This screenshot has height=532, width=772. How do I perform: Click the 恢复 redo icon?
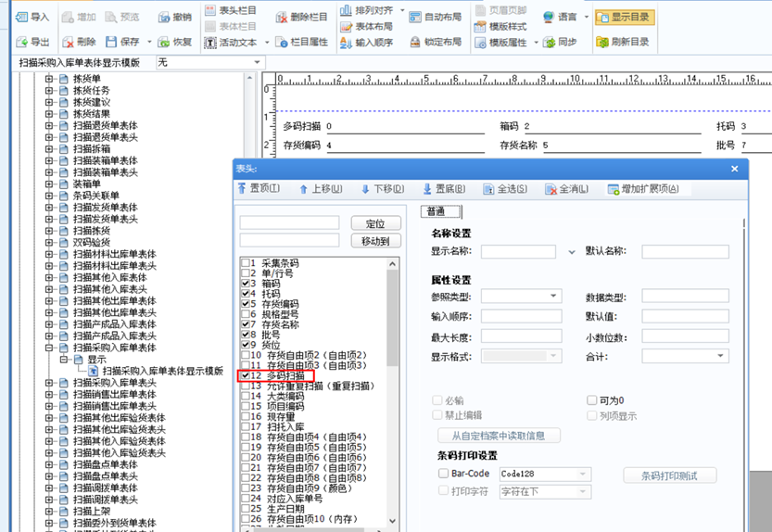click(x=164, y=42)
